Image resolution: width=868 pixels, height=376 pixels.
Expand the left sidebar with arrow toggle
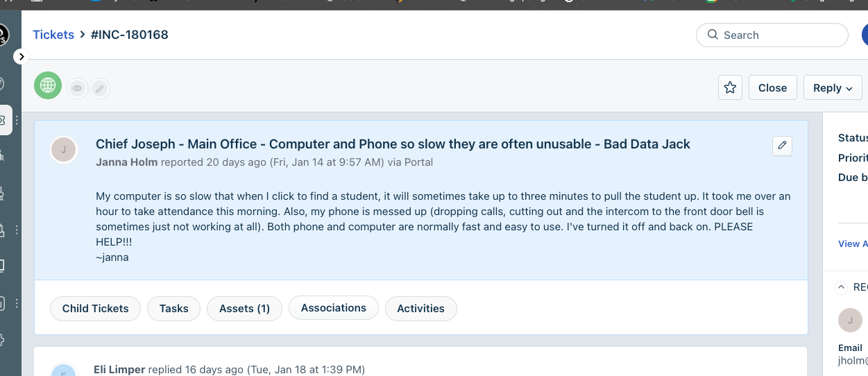(x=21, y=57)
